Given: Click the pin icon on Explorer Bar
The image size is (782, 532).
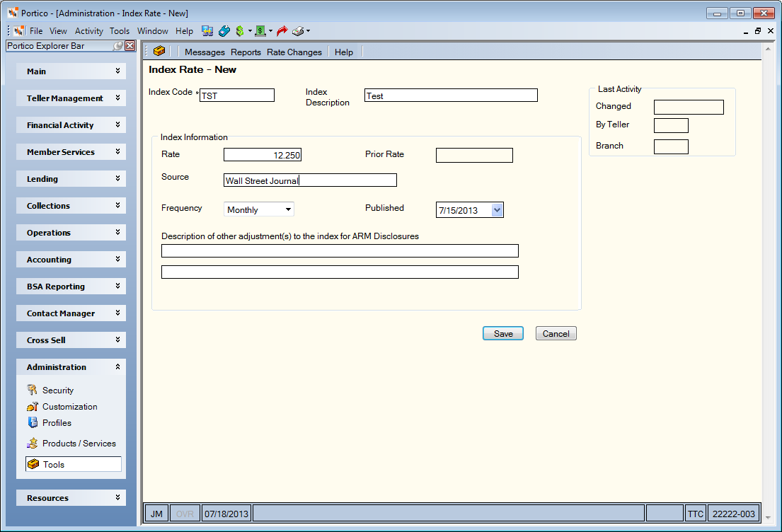Looking at the screenshot, I should tap(118, 46).
